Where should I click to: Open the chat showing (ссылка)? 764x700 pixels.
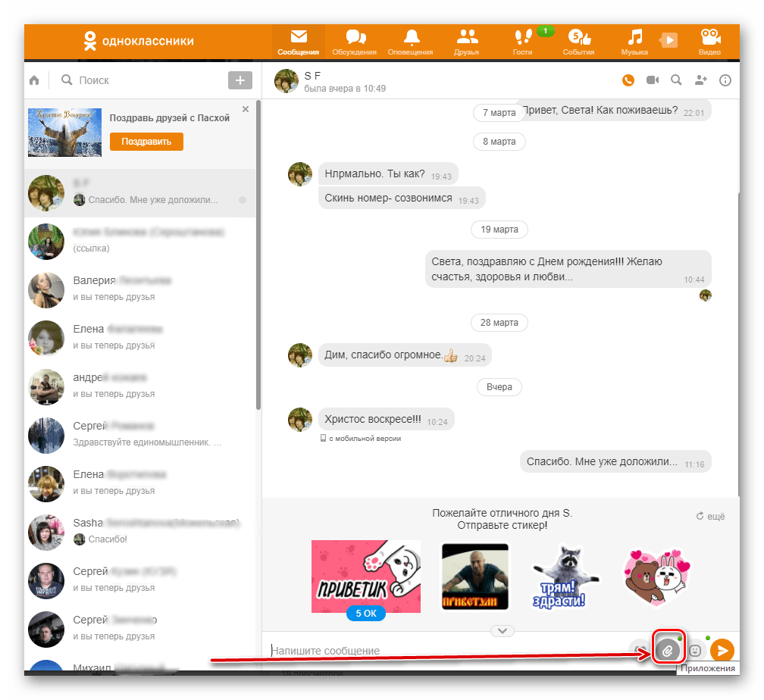[139, 241]
